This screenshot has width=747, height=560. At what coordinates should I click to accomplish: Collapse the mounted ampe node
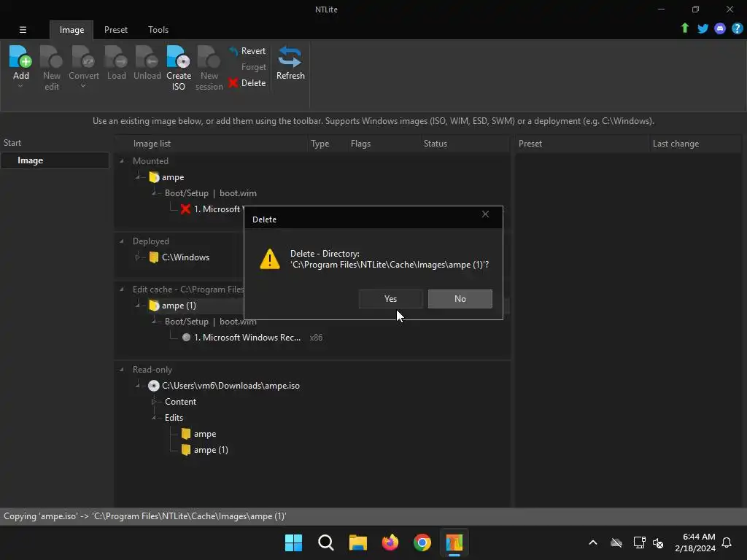[x=138, y=177]
